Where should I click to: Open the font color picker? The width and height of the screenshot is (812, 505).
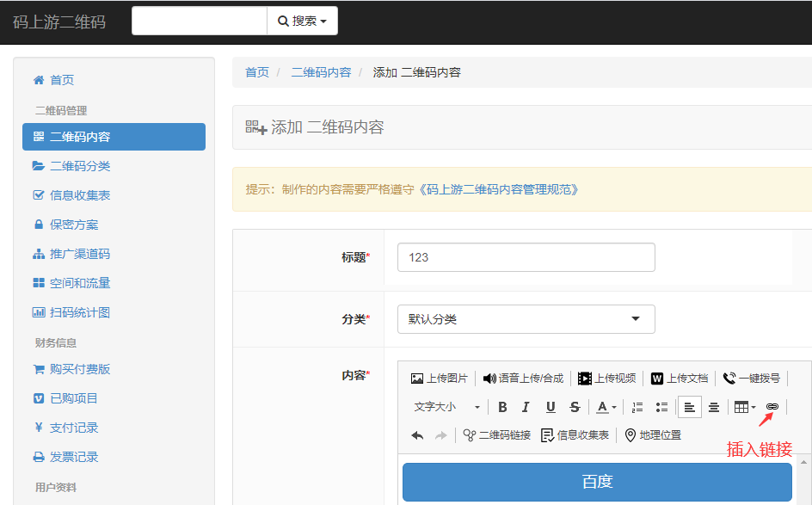click(x=606, y=407)
